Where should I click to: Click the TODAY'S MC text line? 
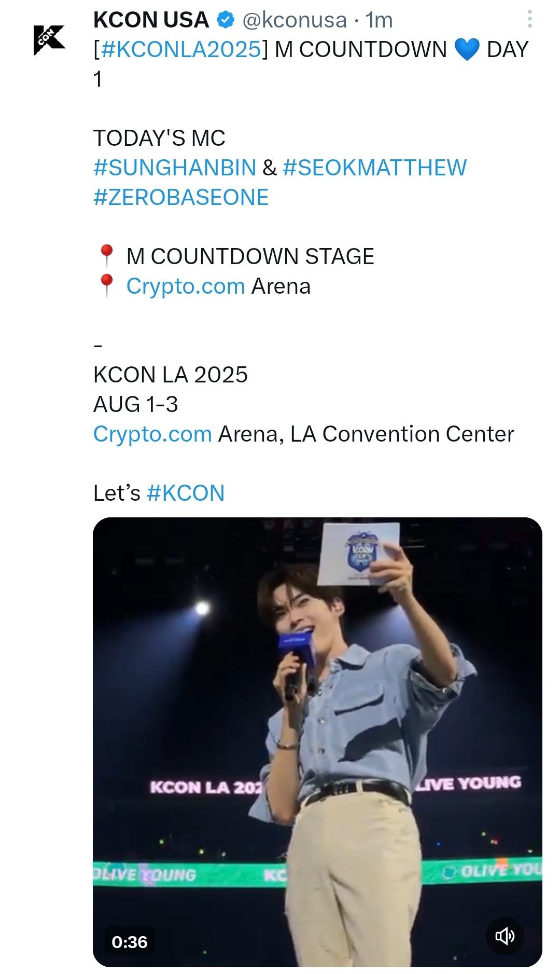click(x=159, y=138)
